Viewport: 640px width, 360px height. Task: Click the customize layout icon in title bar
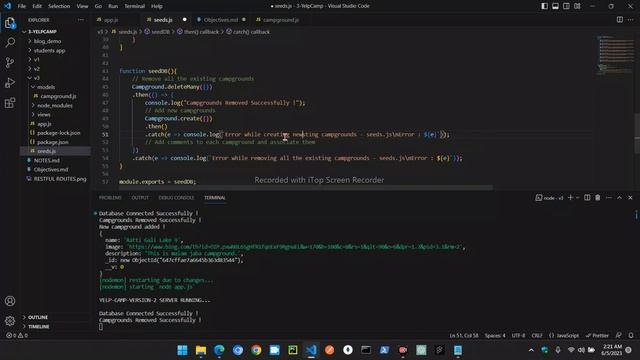(x=577, y=6)
